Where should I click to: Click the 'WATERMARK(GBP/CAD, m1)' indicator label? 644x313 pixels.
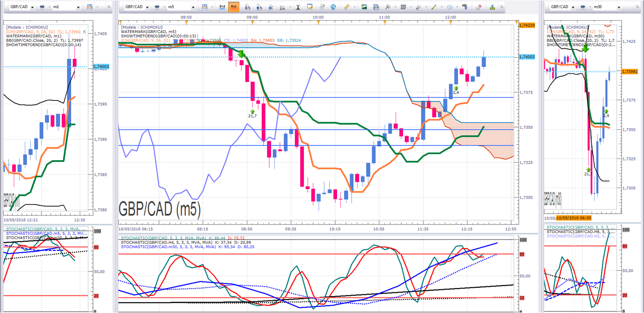(34, 36)
